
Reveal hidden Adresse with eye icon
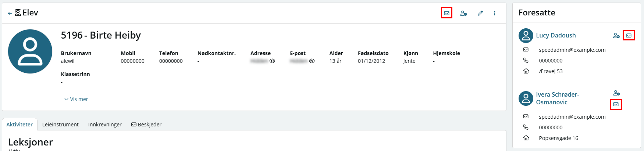272,61
